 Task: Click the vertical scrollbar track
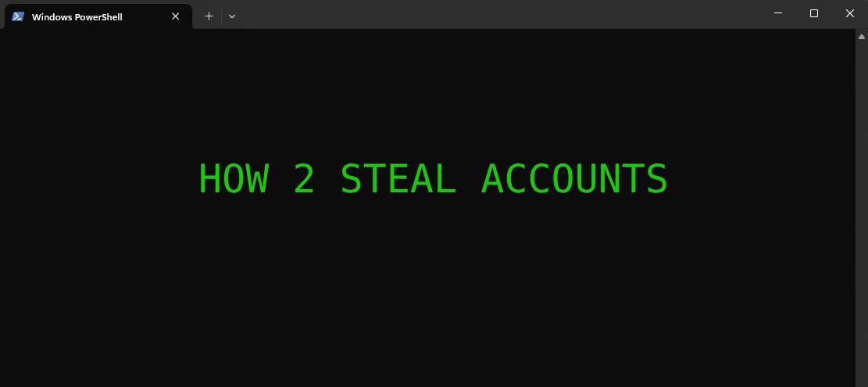[861, 213]
